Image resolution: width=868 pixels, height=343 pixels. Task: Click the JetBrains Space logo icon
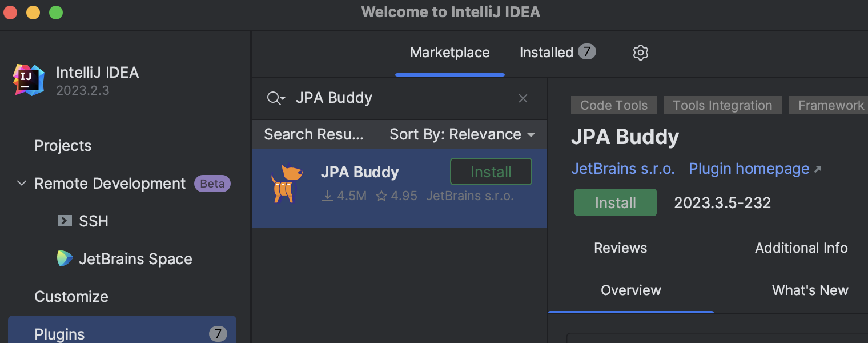click(x=65, y=258)
